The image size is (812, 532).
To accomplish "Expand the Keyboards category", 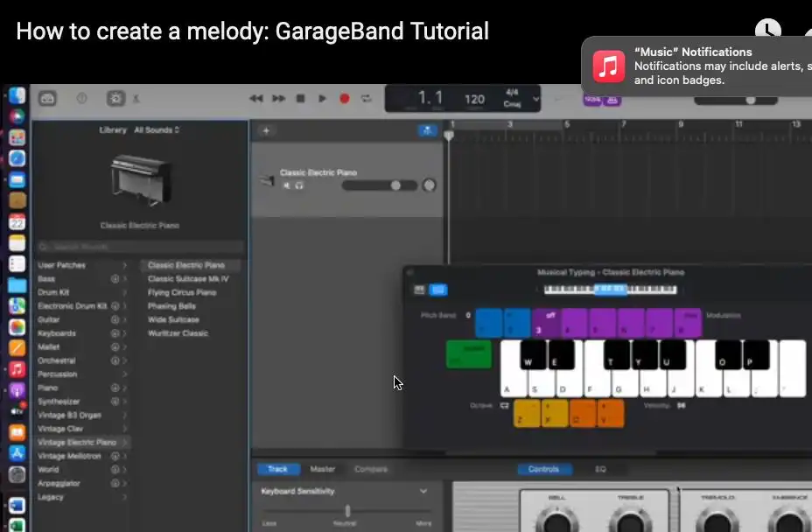I will (82, 333).
